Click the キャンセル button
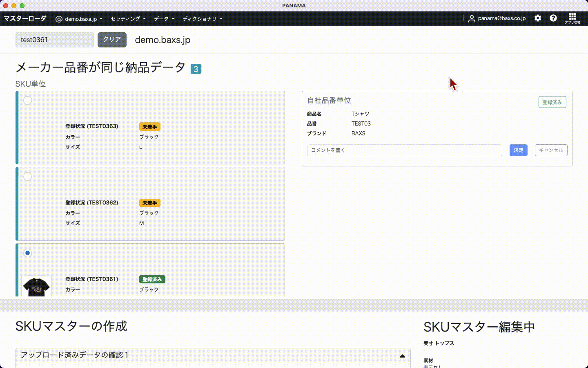 (550, 150)
